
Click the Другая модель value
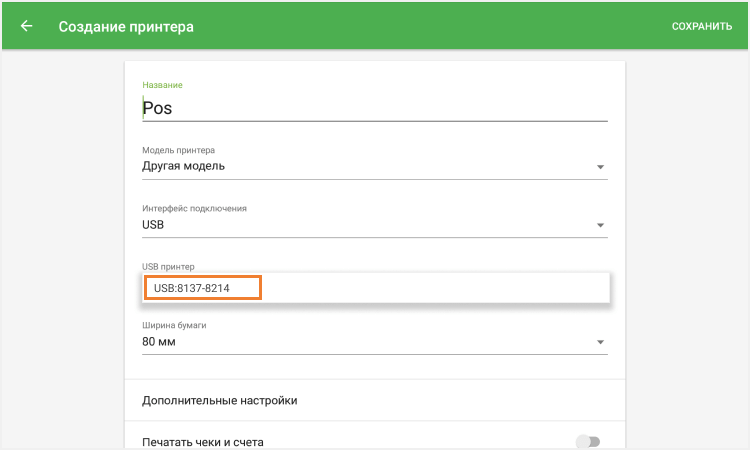184,166
